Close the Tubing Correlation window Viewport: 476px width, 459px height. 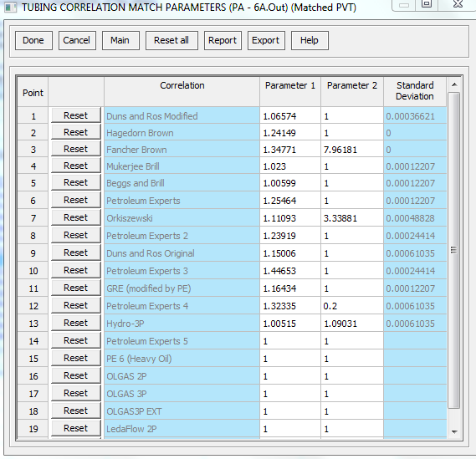coord(458,4)
